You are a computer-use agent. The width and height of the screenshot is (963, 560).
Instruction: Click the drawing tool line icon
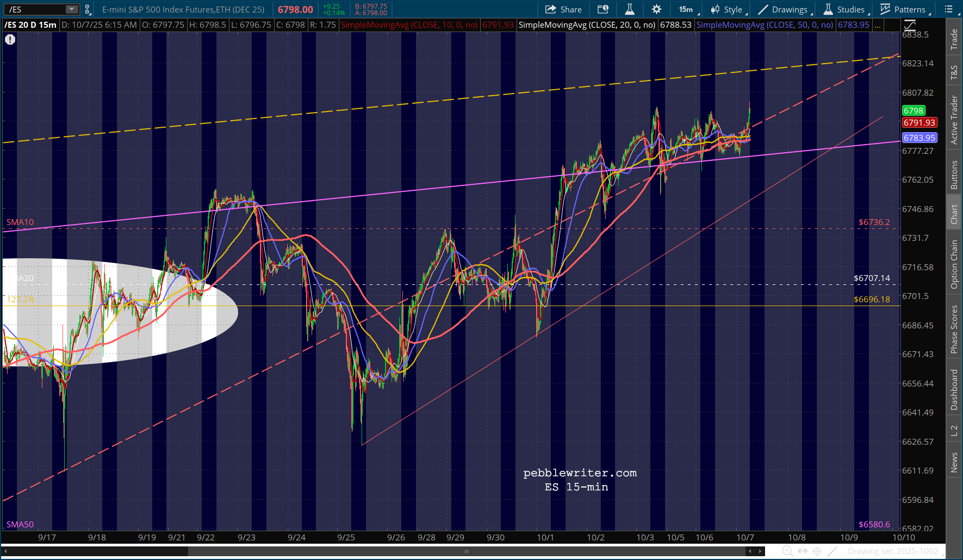(832, 551)
